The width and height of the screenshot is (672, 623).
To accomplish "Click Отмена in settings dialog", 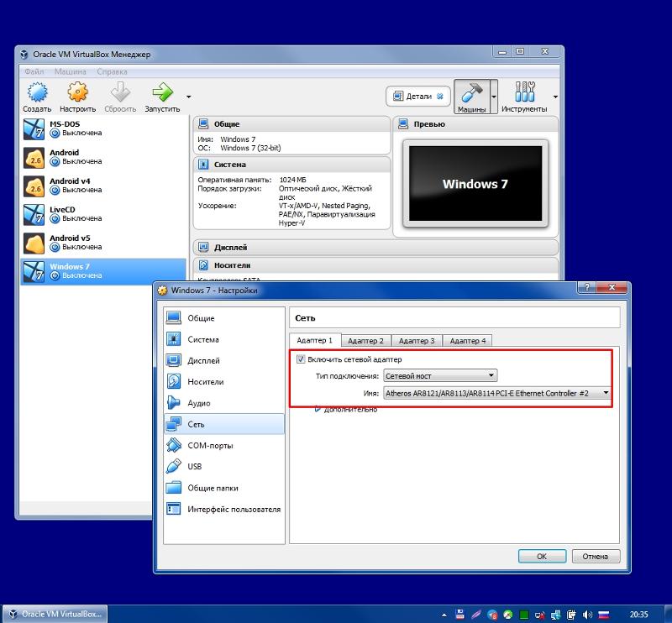I will click(596, 556).
